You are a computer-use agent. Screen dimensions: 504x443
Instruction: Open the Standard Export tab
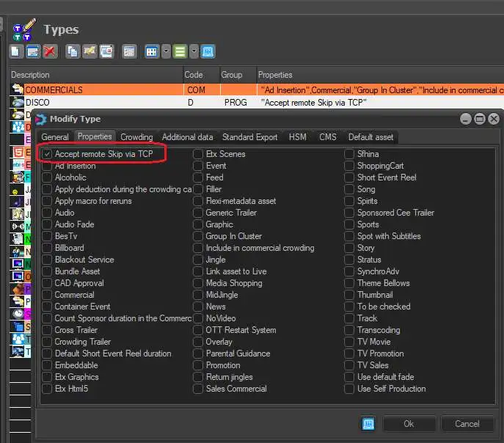pyautogui.click(x=249, y=136)
